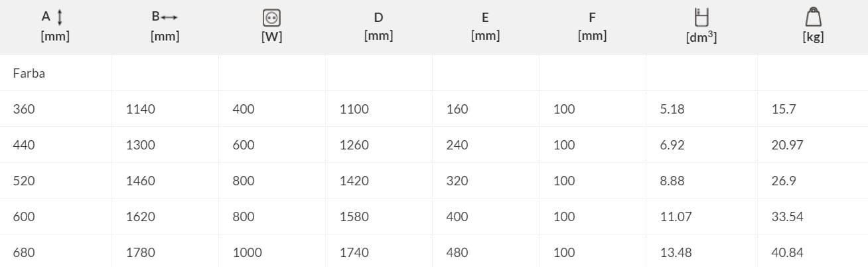This screenshot has width=868, height=267.
Task: Click the 680 height value in last row
Action: 24,252
